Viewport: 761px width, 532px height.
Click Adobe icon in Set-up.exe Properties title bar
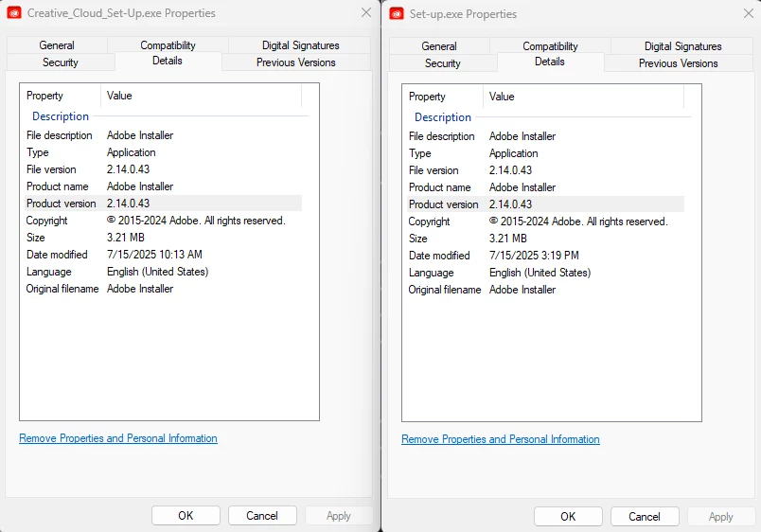(397, 13)
